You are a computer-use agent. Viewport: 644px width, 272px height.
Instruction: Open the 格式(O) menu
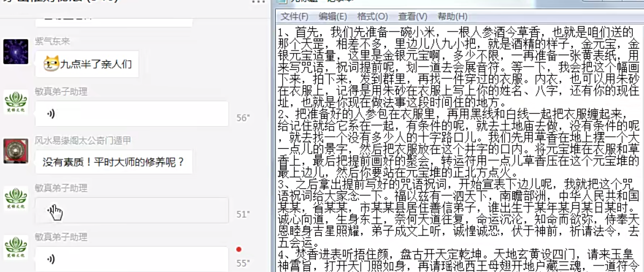coord(372,17)
